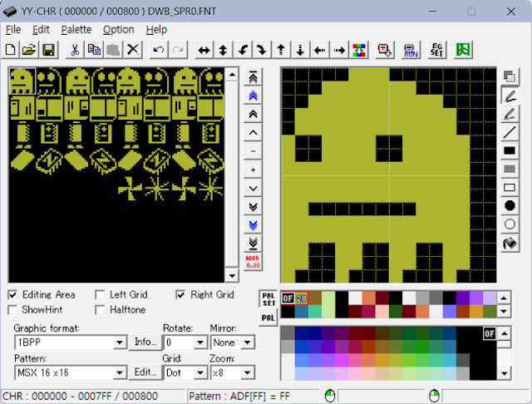Enable the Halftone checkbox
Viewport: 532px width, 404px height.
(x=100, y=310)
